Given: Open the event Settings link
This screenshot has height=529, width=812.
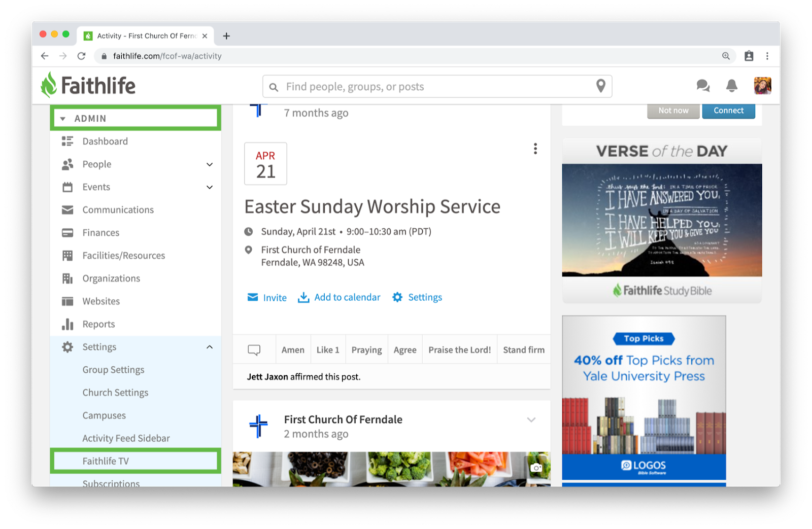Looking at the screenshot, I should [417, 297].
